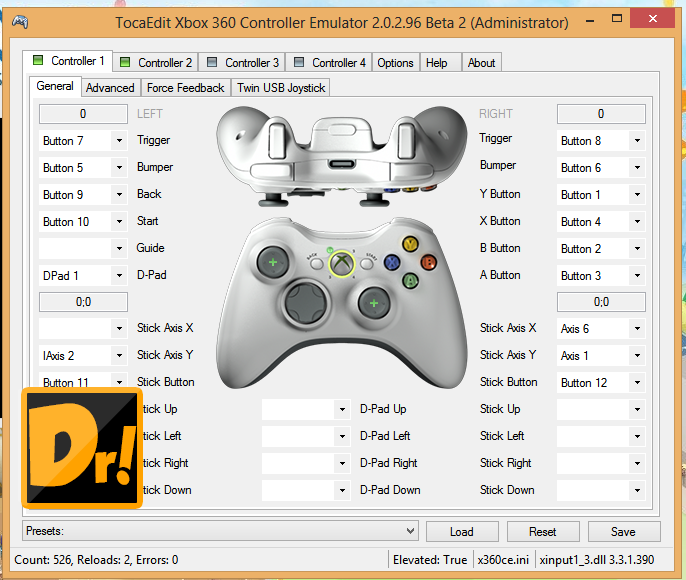Click the Back button on controller image
Image resolution: width=686 pixels, height=580 pixels.
[316, 264]
